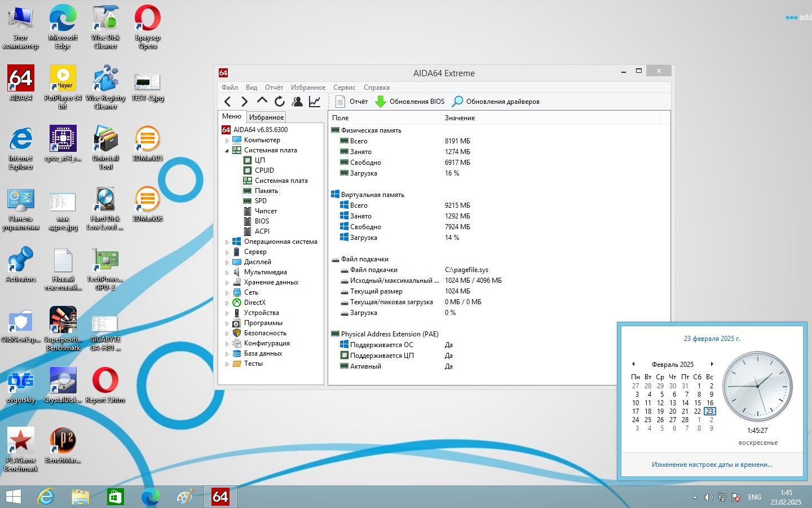Open the Windows Start button

(13, 497)
